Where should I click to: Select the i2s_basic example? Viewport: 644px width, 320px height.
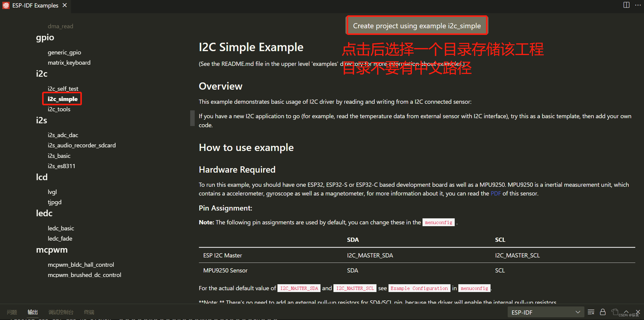59,156
